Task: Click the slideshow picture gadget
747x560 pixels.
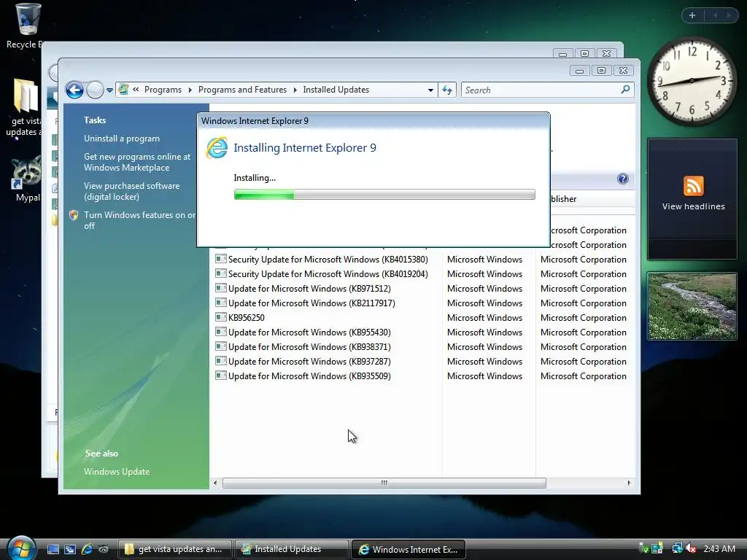Action: click(692, 306)
